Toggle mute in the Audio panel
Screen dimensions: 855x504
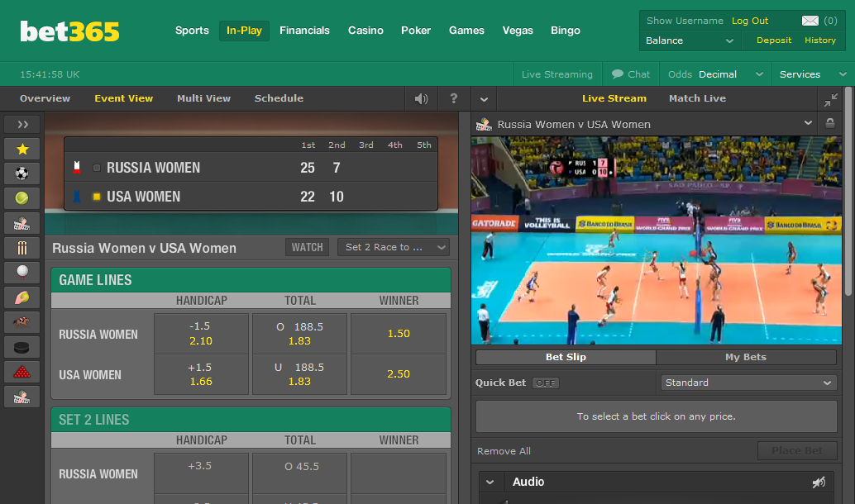pyautogui.click(x=819, y=482)
